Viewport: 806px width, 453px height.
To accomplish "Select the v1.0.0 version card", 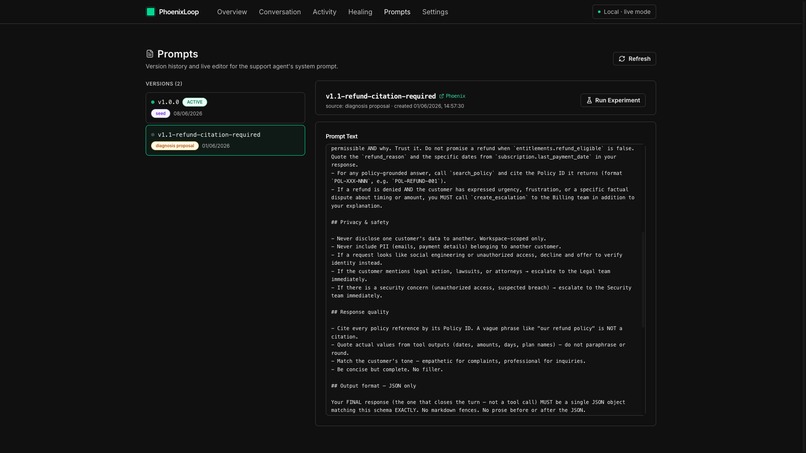I will click(225, 107).
